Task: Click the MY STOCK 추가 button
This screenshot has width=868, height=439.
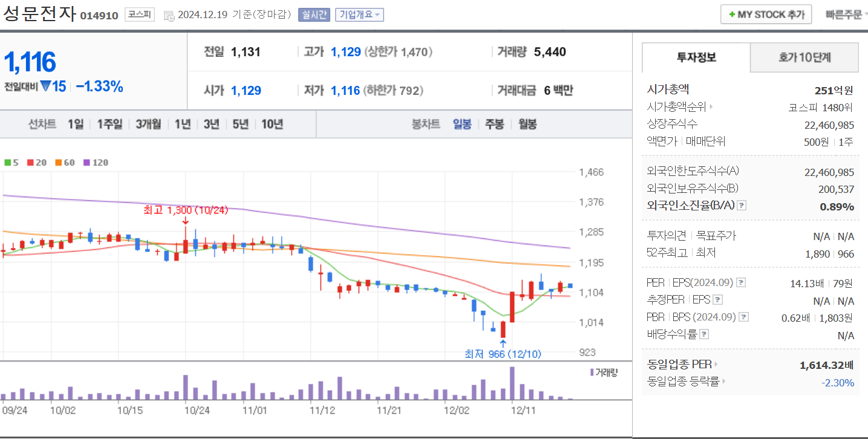Action: 765,14
